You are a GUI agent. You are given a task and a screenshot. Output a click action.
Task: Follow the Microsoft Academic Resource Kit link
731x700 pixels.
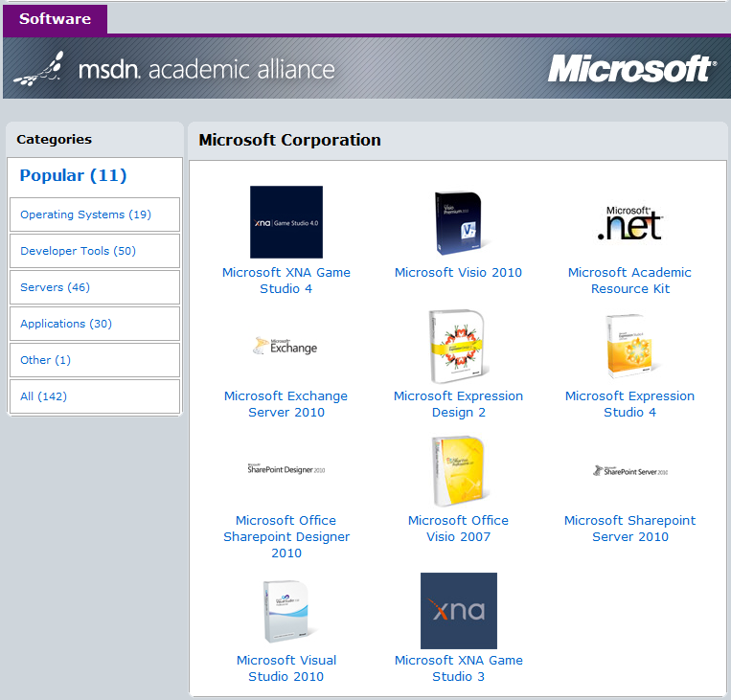point(629,281)
